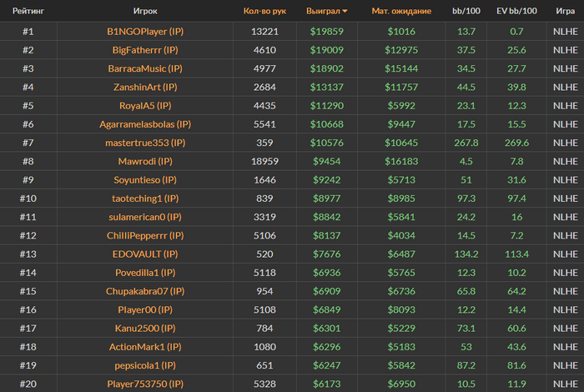The height and width of the screenshot is (392, 584).
Task: View mastertrue353 (IP) player stats
Action: click(x=145, y=143)
